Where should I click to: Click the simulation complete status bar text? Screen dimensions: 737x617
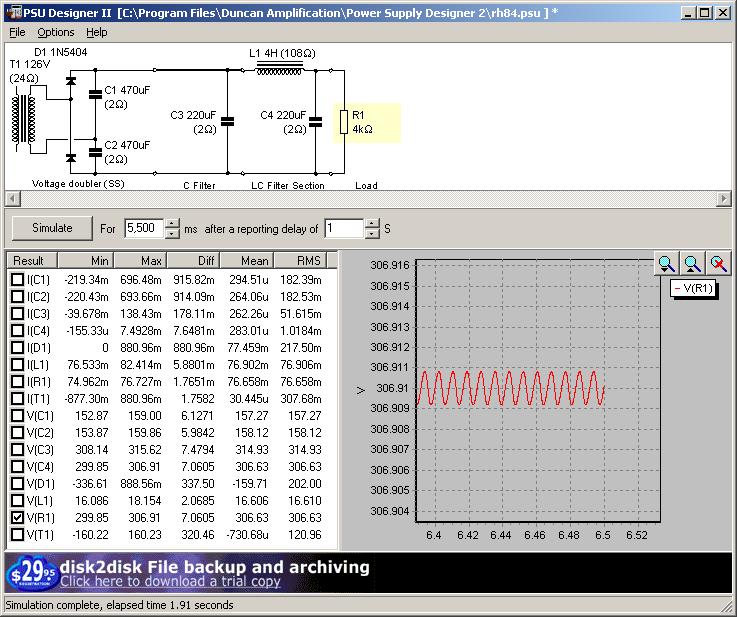[119, 605]
